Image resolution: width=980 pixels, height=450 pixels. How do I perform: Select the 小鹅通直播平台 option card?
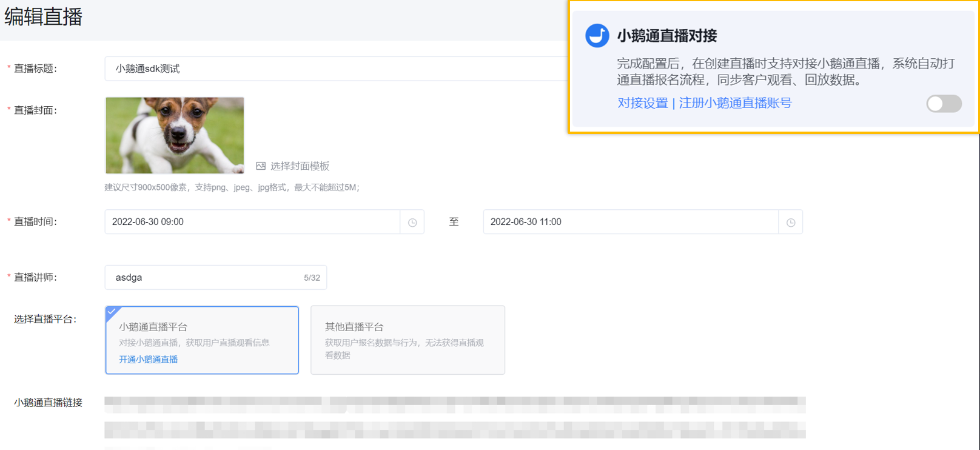tap(202, 340)
